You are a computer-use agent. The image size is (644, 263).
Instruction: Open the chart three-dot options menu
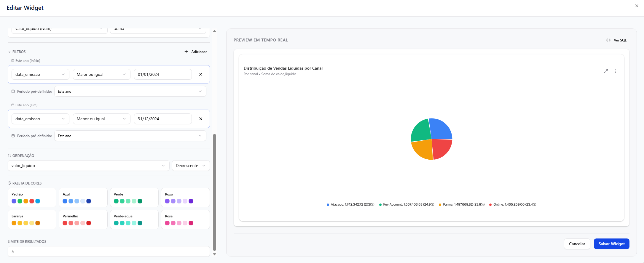(x=615, y=71)
